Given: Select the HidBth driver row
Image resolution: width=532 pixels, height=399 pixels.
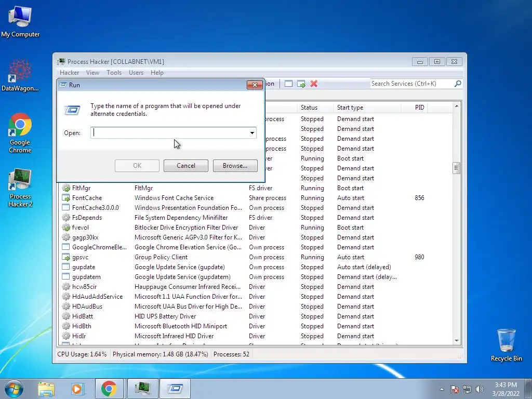Looking at the screenshot, I should 256,326.
